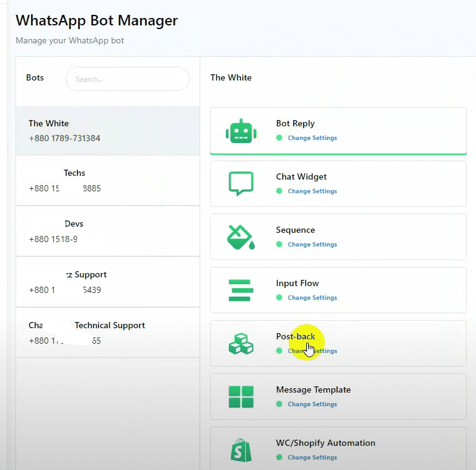Click the Chat Widget speech bubble icon
This screenshot has width=476, height=470.
(240, 184)
